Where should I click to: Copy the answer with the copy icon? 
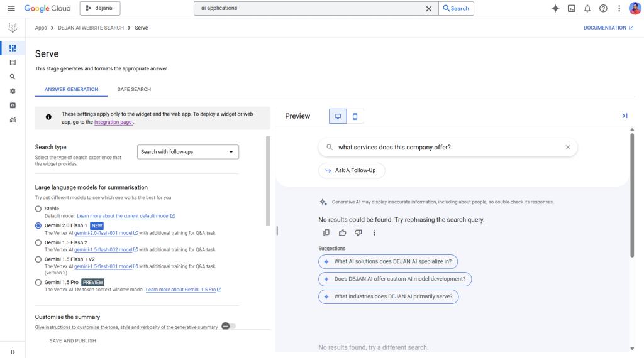[326, 232]
